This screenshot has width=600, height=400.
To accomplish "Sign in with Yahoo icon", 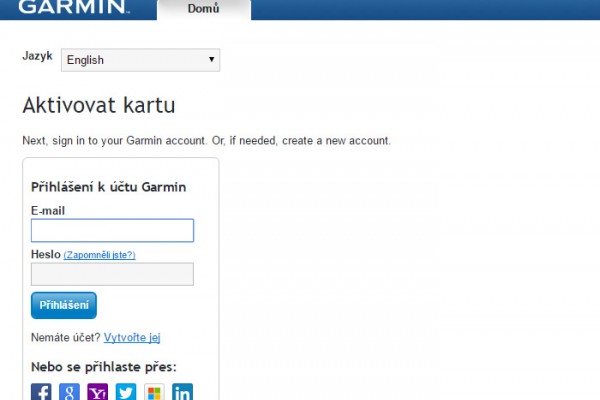I will [x=98, y=392].
